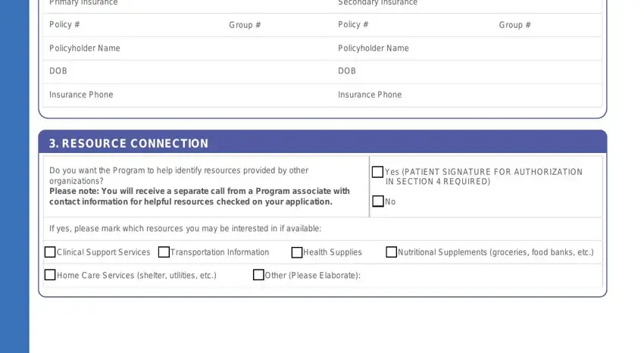The width and height of the screenshot is (644, 353).
Task: Click the secondary Policyholder Name field
Action: pos(505,48)
